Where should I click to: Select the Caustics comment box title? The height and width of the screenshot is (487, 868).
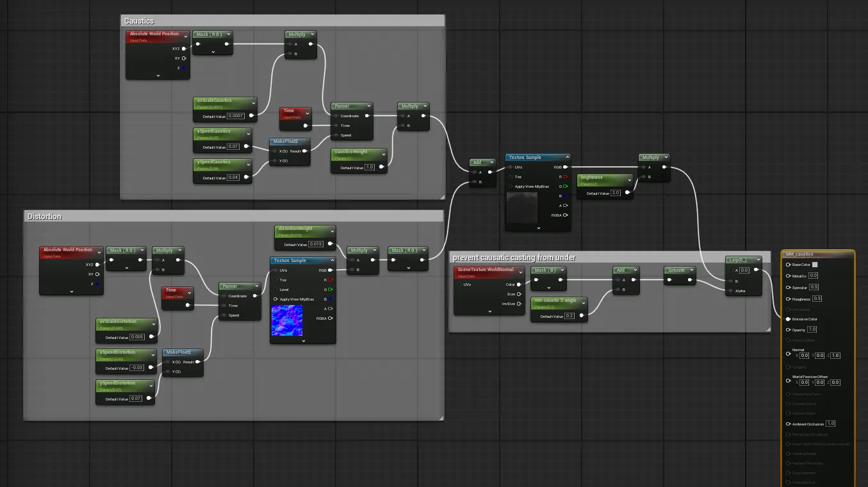point(139,21)
